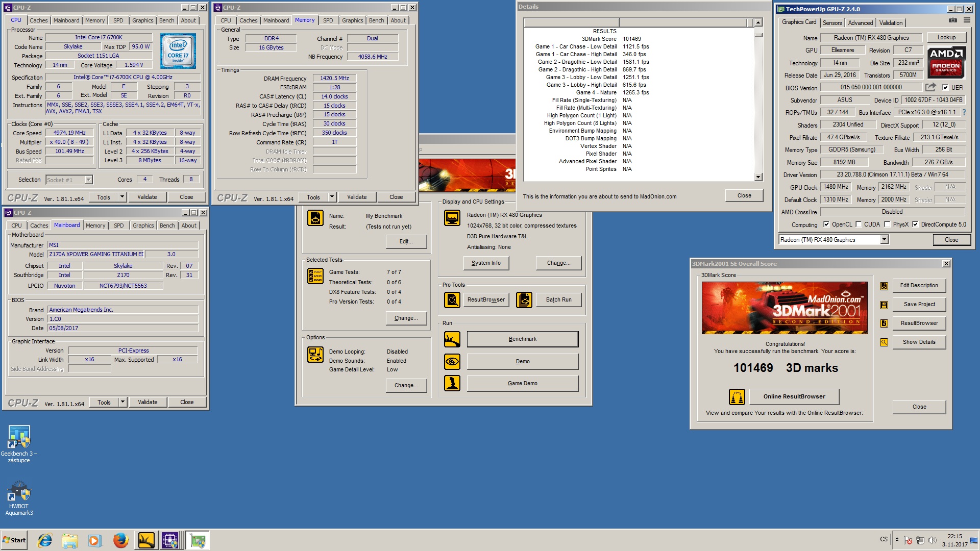Click the Intel Core i7 logo in CPU-Z
The width and height of the screenshot is (980, 551).
[x=178, y=51]
